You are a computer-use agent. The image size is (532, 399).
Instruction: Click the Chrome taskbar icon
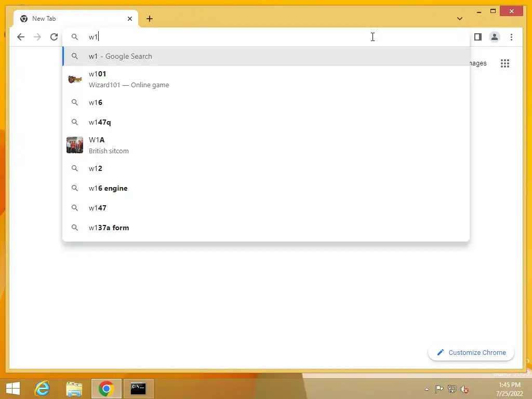[106, 389]
